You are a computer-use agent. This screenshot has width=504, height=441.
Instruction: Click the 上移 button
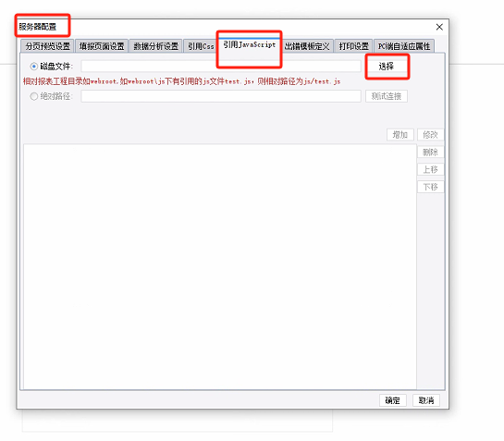(430, 169)
